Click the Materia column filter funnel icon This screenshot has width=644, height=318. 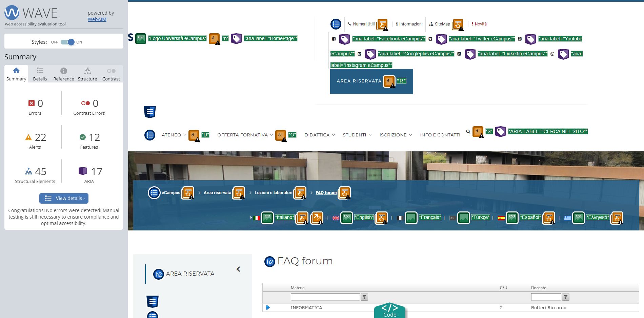tap(364, 297)
